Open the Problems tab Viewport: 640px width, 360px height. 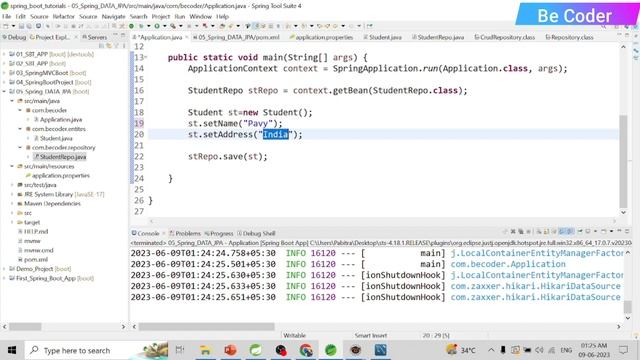[185, 233]
